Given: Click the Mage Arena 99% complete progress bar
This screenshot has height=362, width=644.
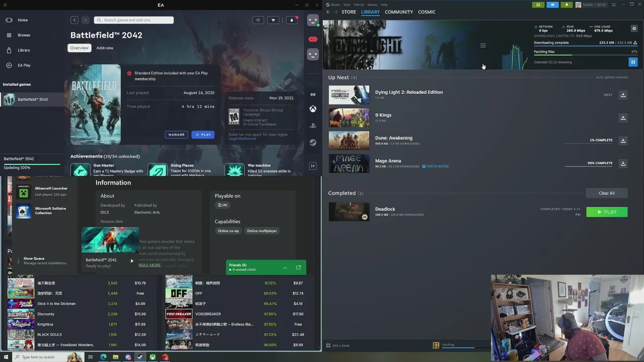Looking at the screenshot, I should pyautogui.click(x=589, y=166).
